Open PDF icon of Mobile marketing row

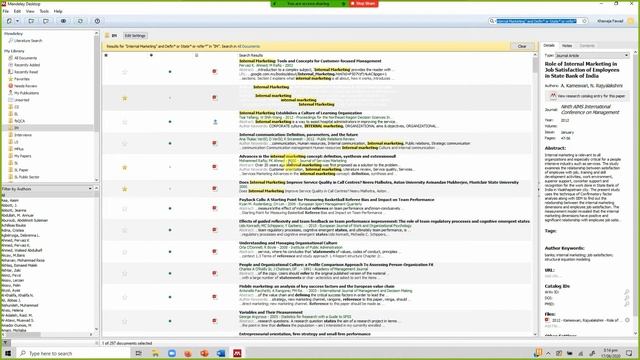point(215,297)
